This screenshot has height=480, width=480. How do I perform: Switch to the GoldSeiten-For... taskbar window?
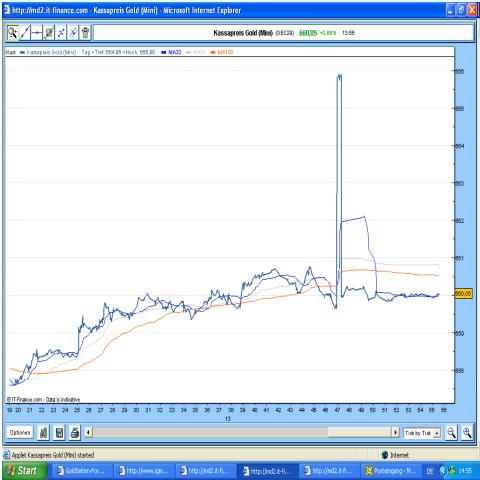81,471
